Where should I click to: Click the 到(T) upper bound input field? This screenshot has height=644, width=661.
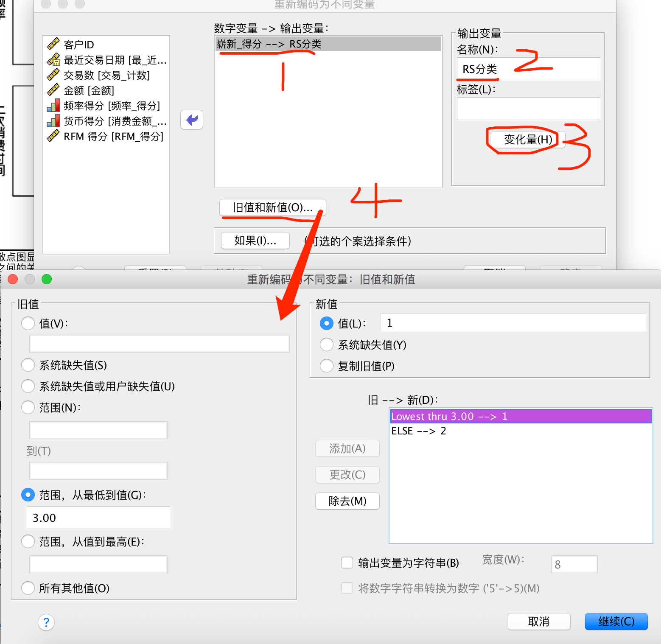coord(98,471)
